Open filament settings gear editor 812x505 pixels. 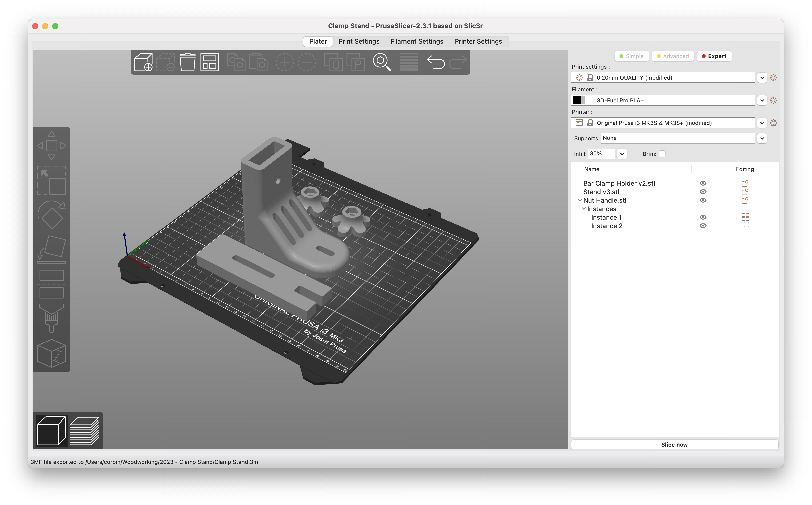point(773,100)
